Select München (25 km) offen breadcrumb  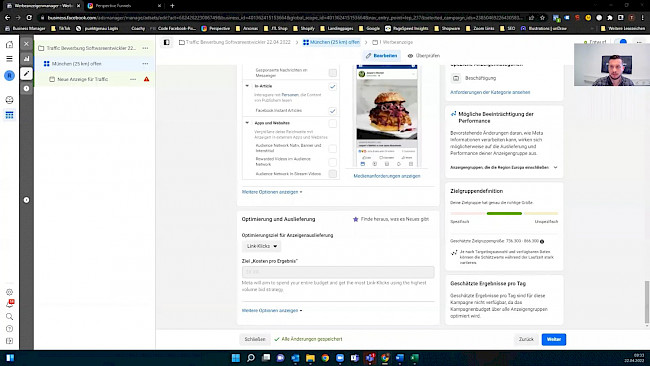(331, 42)
